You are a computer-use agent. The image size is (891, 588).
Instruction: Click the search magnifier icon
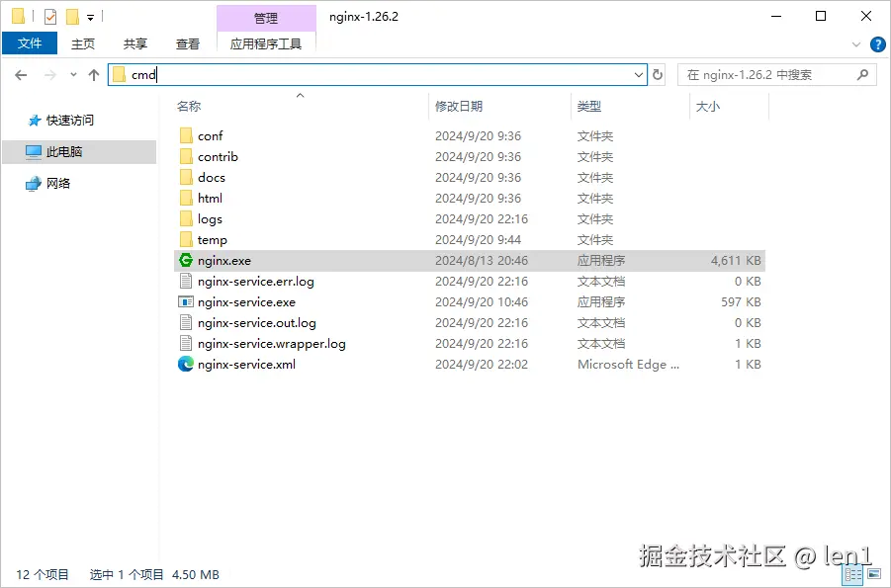coord(862,74)
